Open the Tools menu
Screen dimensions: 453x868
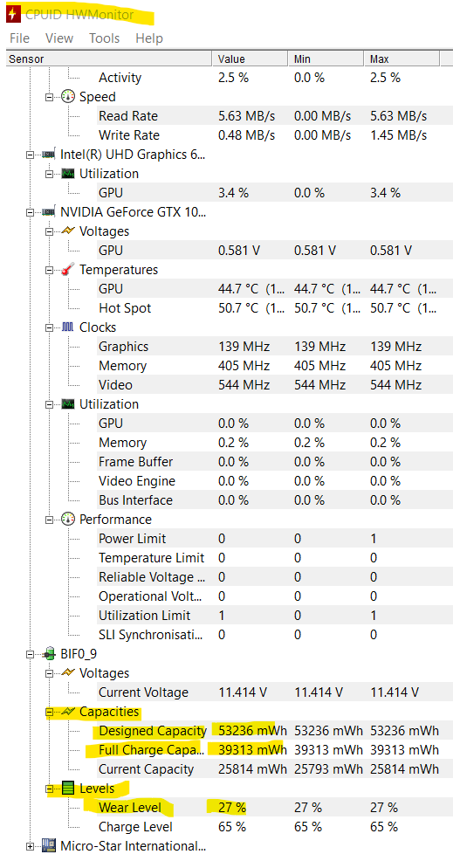(x=105, y=38)
